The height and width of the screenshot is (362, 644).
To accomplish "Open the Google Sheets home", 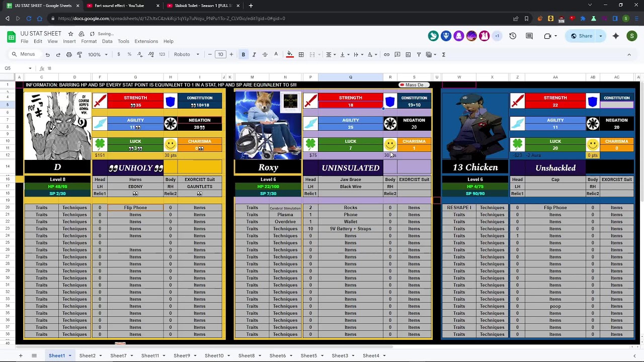I will pos(11,37).
